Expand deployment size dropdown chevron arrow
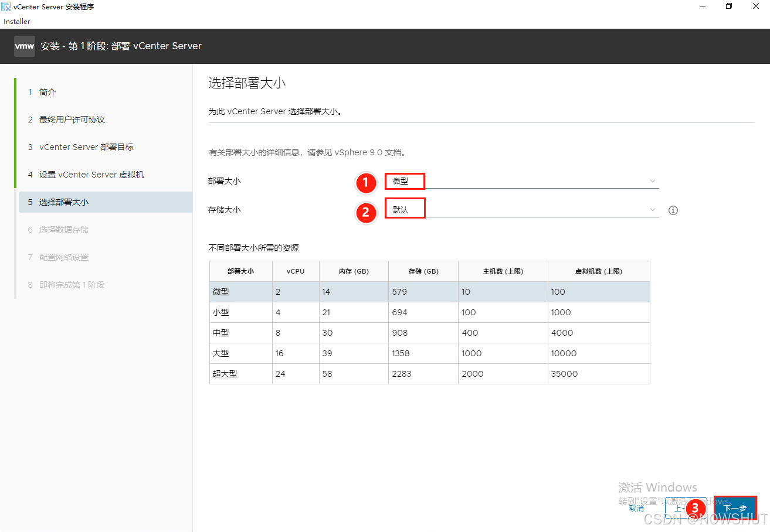The height and width of the screenshot is (532, 770). pos(653,181)
